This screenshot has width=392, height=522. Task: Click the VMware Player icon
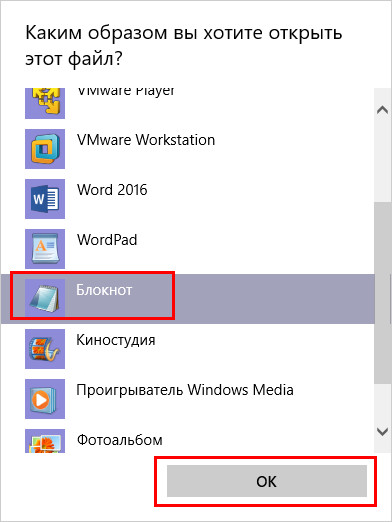click(45, 103)
